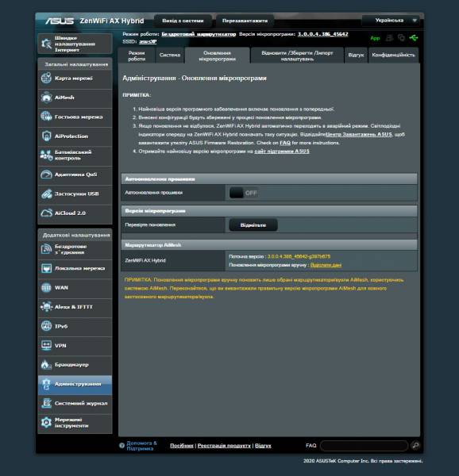Open Administration (Адміністрування) icon
The width and height of the screenshot is (459, 476).
(x=46, y=384)
